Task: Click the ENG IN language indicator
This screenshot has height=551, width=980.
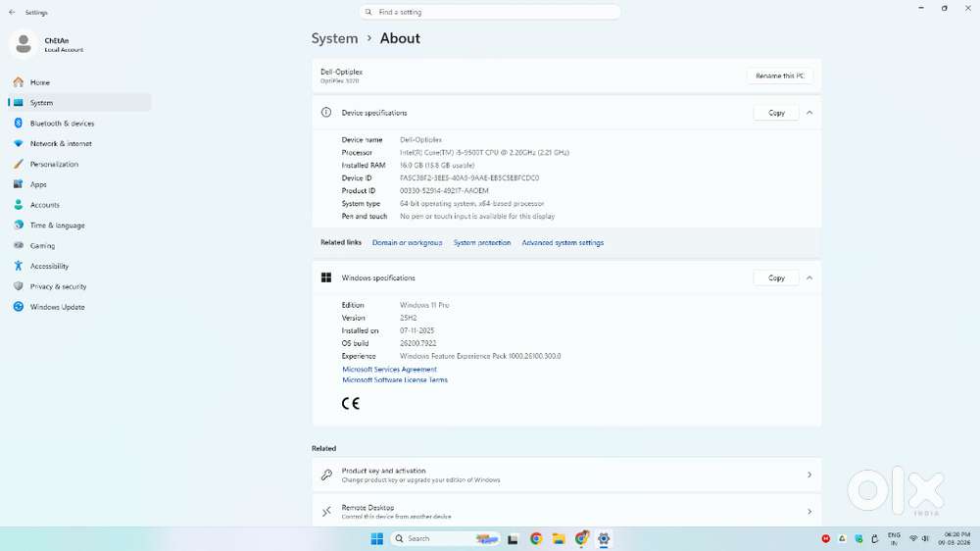Action: 894,538
